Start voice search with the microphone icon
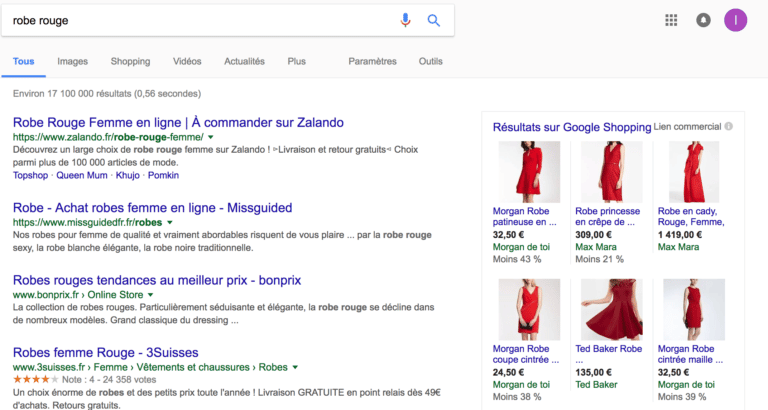This screenshot has width=768, height=410. (x=405, y=20)
